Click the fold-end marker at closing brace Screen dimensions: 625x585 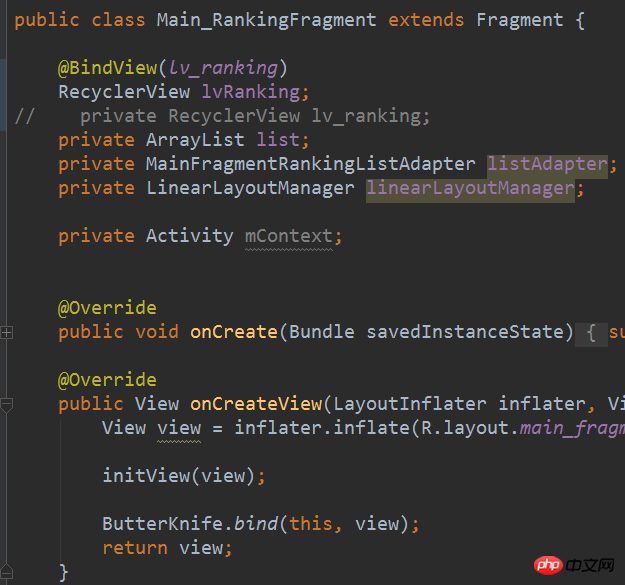click(x=6, y=572)
